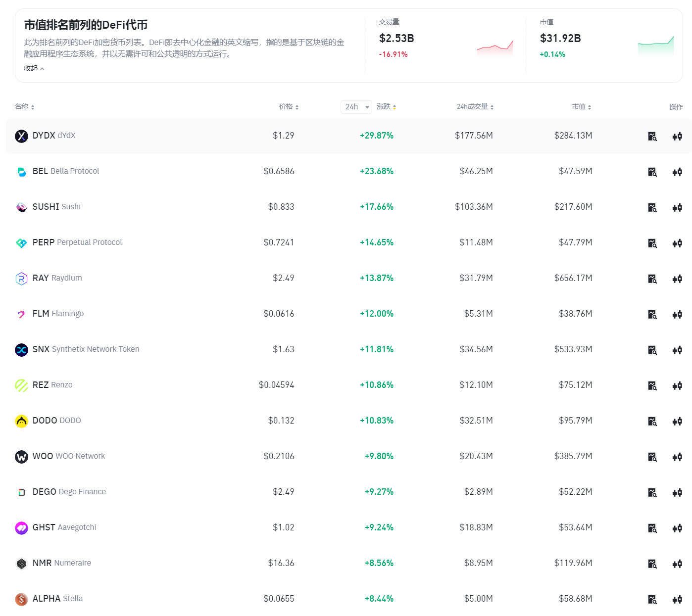The height and width of the screenshot is (616, 692).
Task: Open SNX details page icon
Action: (x=652, y=350)
